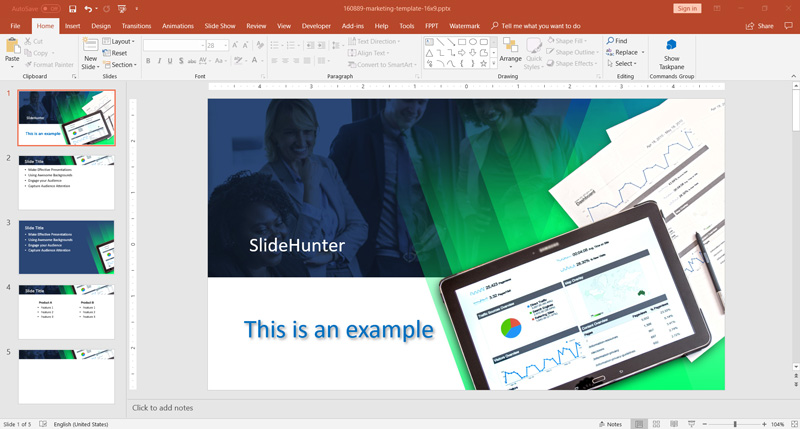Viewport: 800px width, 429px height.
Task: Click the zoom slider handle
Action: [x=735, y=424]
